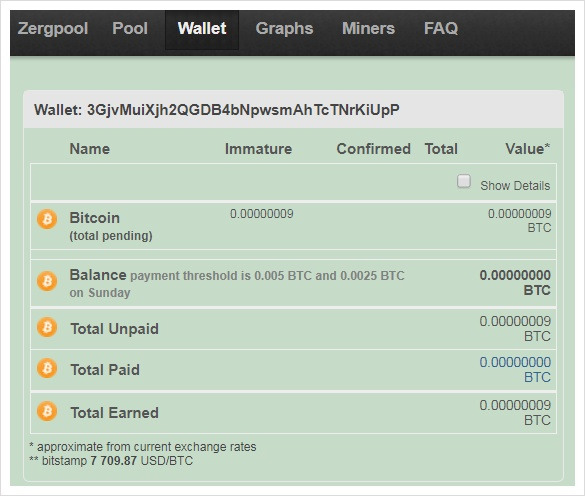Open the Graphs tab
This screenshot has width=585, height=496.
pyautogui.click(x=284, y=29)
